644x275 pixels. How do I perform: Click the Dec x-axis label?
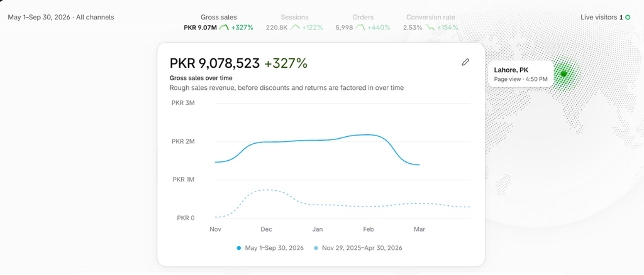click(266, 229)
